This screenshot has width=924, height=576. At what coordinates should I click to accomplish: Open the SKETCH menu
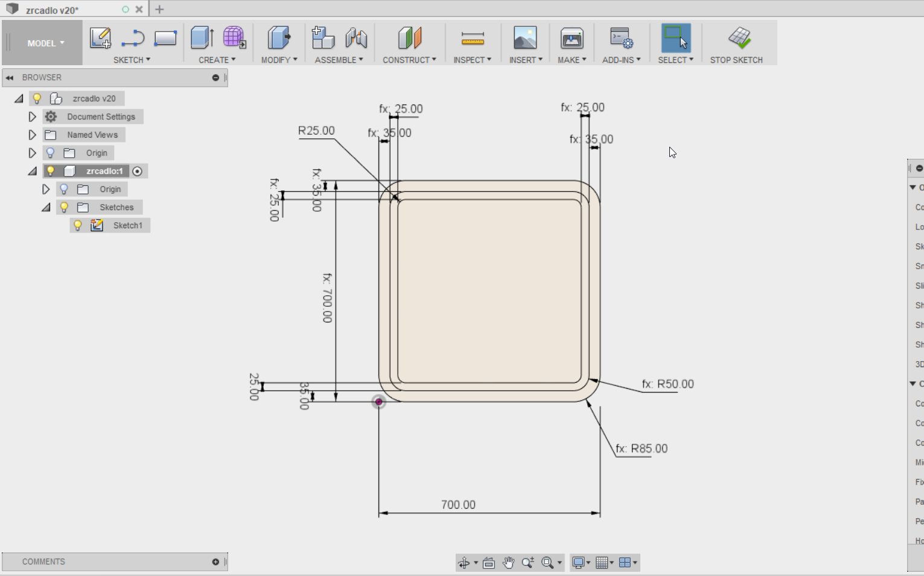click(x=132, y=60)
